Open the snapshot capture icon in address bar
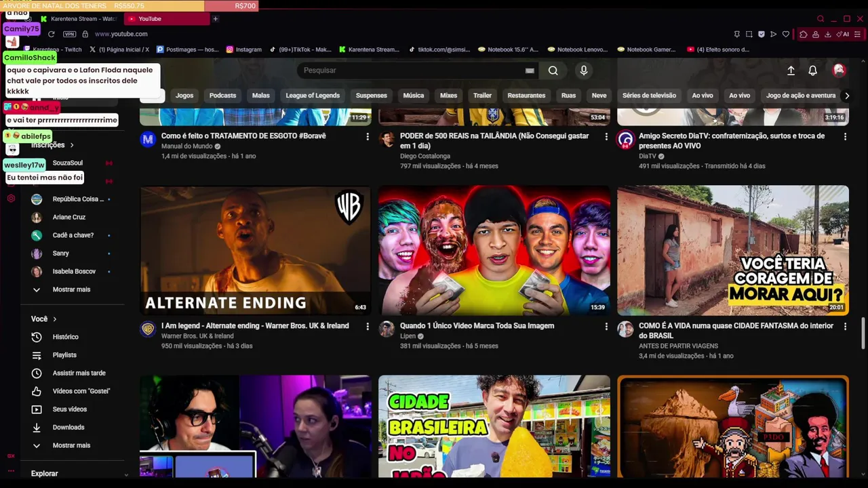868x488 pixels. click(x=749, y=34)
